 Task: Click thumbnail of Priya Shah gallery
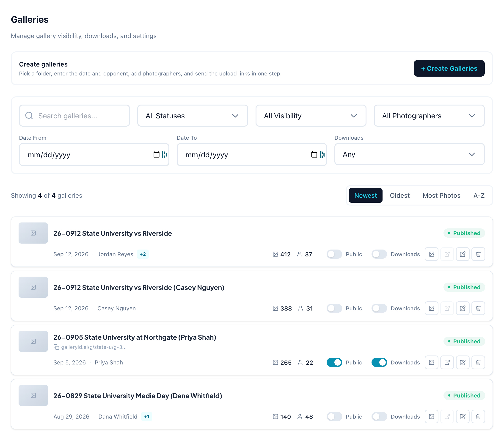coord(33,341)
